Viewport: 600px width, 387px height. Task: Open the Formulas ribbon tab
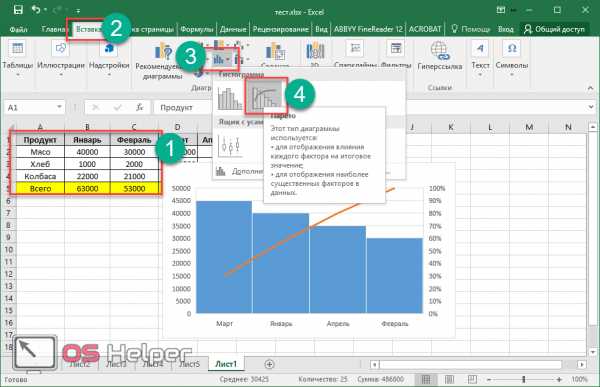pyautogui.click(x=197, y=29)
